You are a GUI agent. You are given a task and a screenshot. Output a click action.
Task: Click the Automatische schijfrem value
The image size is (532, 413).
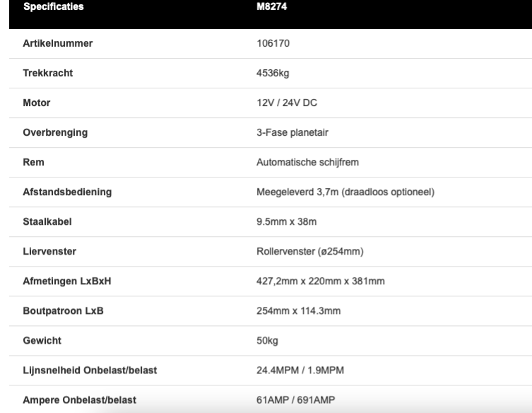click(308, 162)
